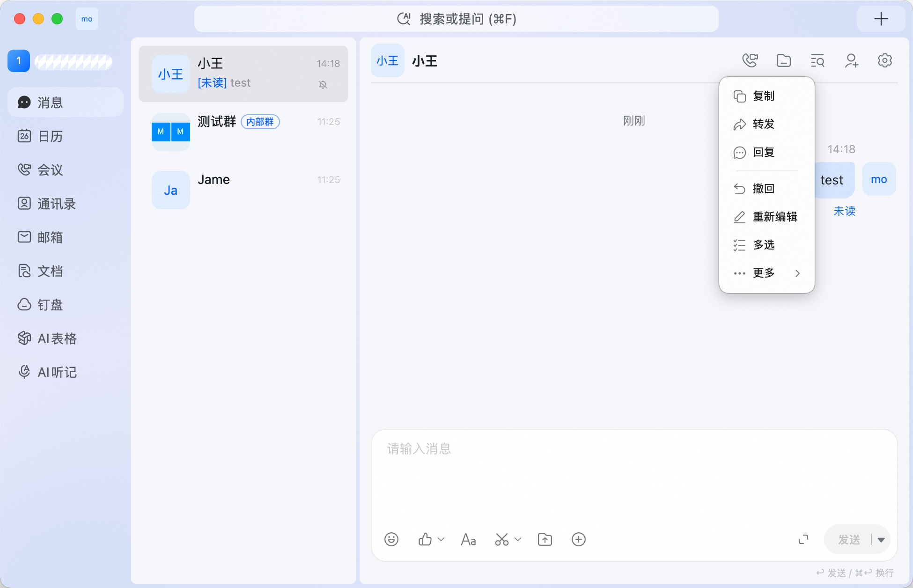This screenshot has height=588, width=913.
Task: Open chat settings gear icon
Action: [x=885, y=60]
